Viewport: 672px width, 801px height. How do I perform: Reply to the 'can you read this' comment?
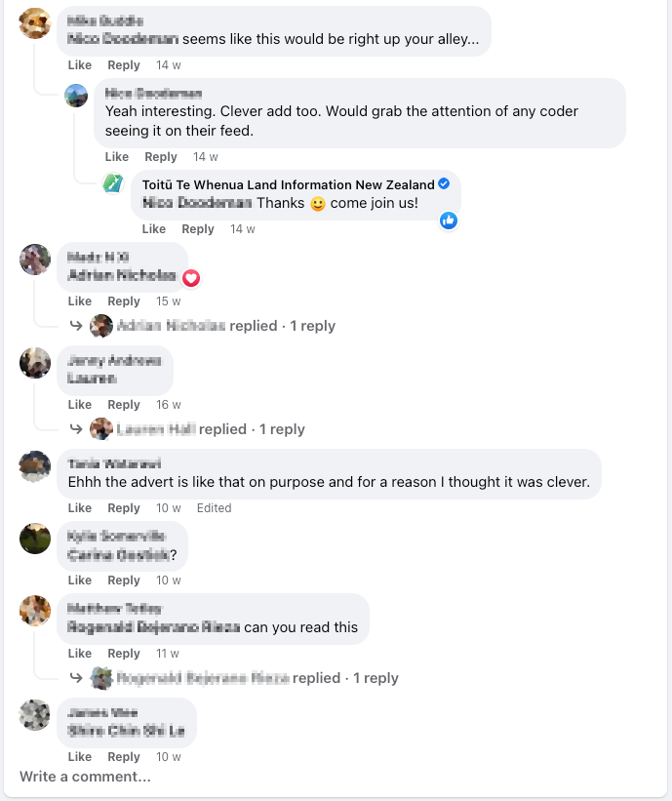[x=124, y=654]
